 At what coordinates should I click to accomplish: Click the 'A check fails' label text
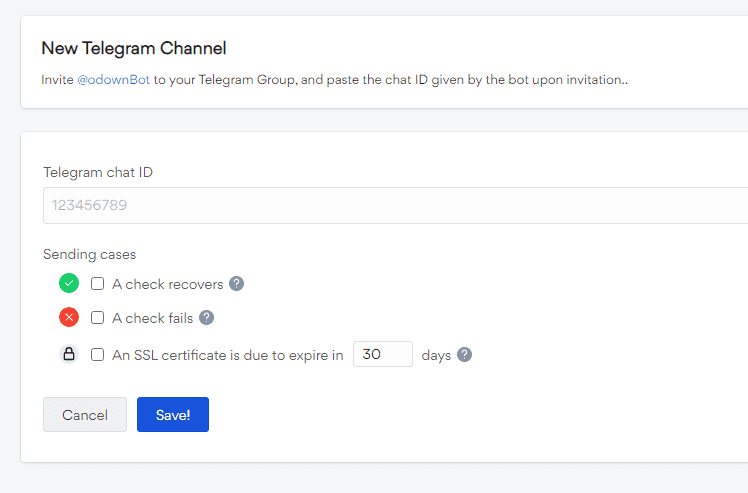click(x=152, y=318)
